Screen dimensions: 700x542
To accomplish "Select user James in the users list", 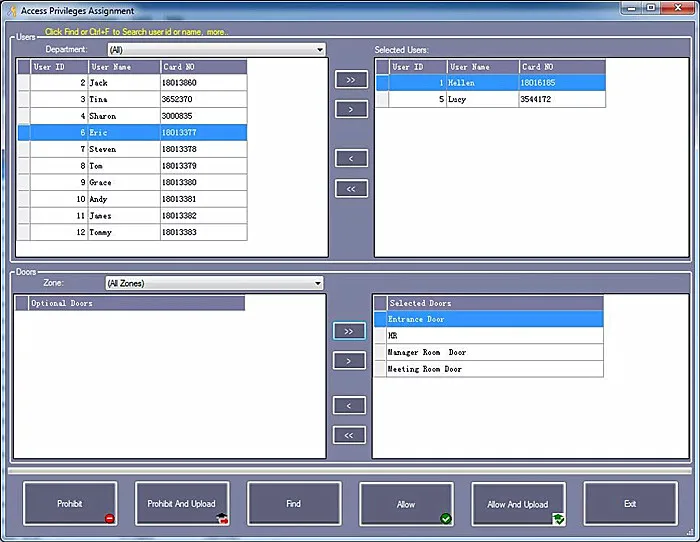I will (133, 216).
